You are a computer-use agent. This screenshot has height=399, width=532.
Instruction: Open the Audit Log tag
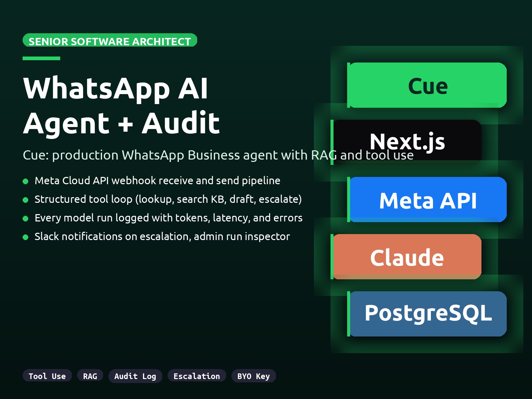(x=135, y=376)
